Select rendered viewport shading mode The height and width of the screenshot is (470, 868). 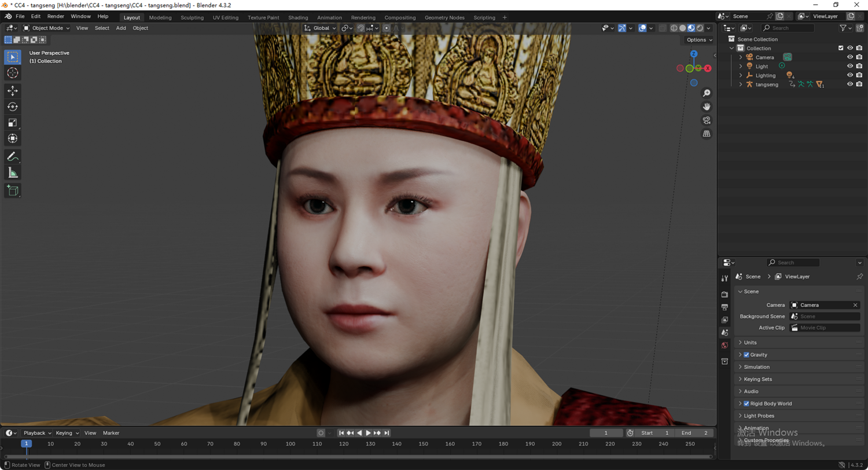pos(700,28)
